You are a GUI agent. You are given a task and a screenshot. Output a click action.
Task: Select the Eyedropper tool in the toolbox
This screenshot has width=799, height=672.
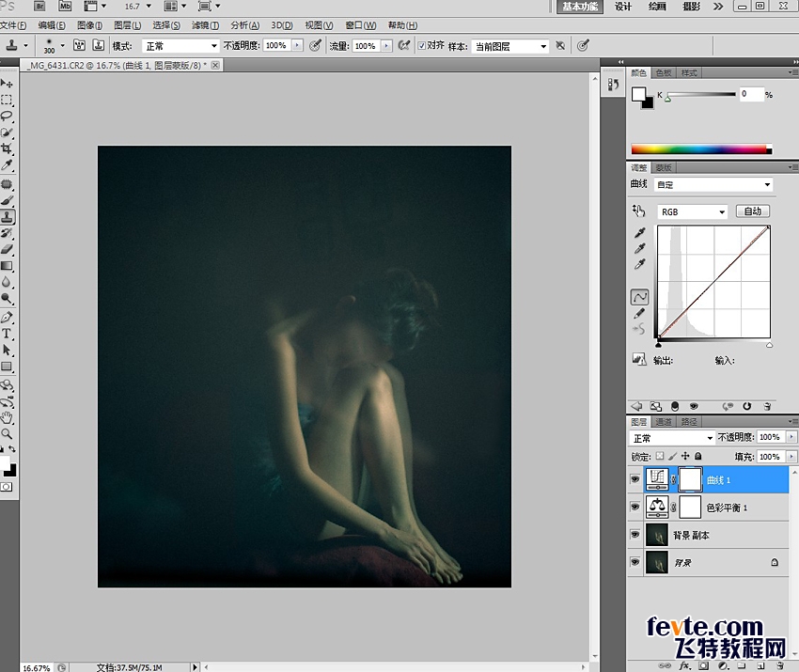tap(7, 165)
